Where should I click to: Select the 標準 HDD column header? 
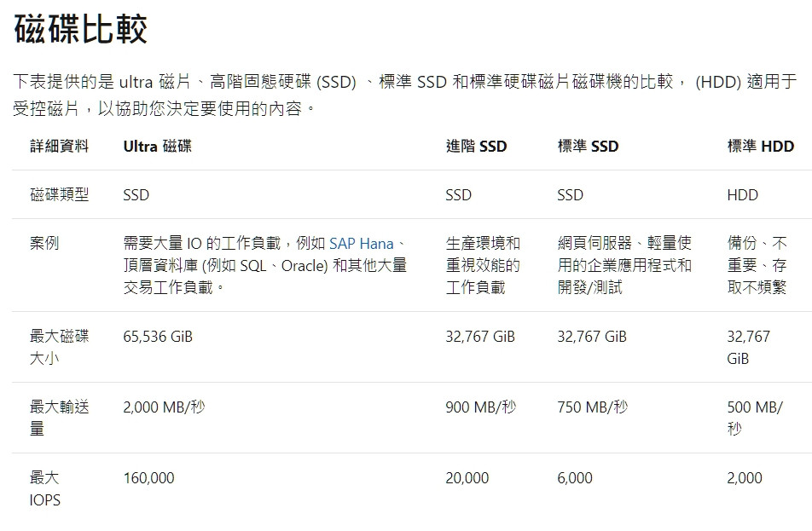point(760,147)
